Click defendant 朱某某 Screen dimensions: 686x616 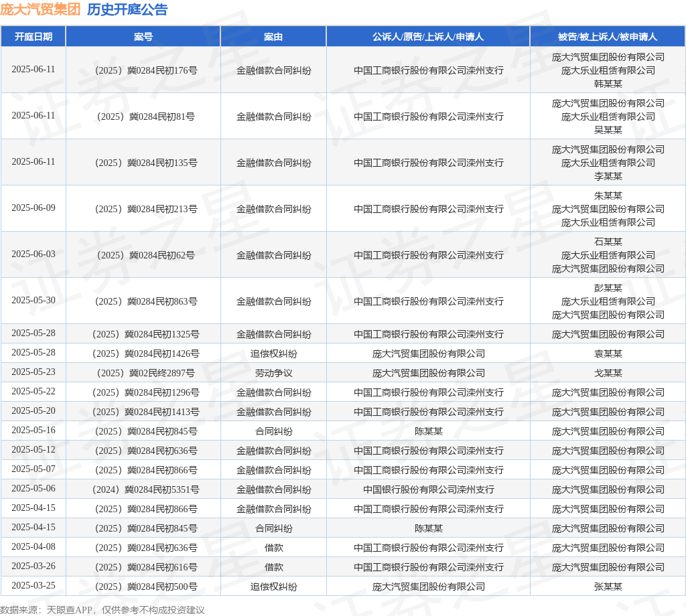(608, 196)
